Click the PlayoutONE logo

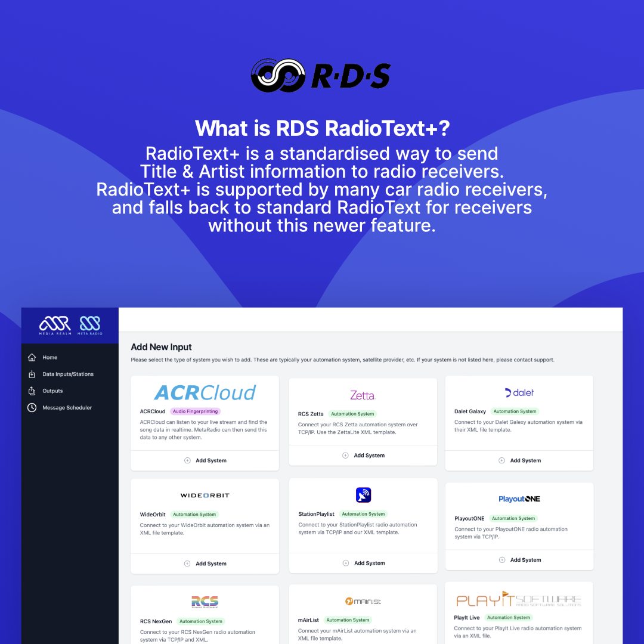point(519,499)
